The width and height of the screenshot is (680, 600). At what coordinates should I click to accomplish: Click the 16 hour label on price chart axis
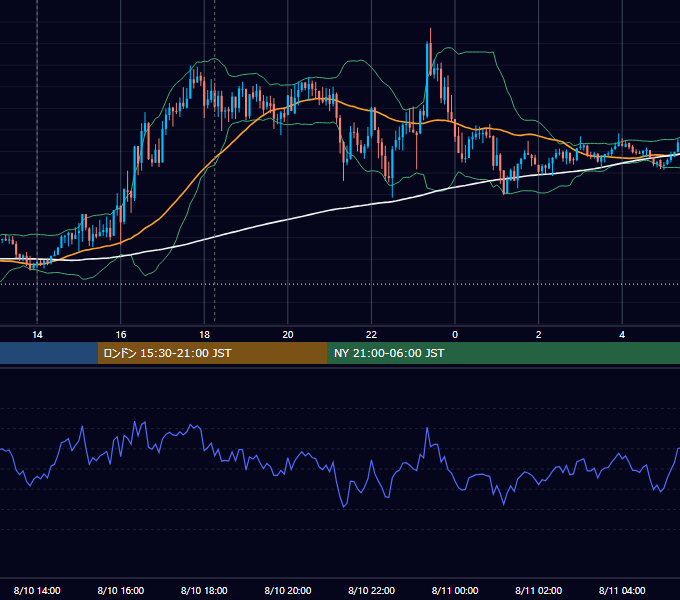tap(121, 335)
